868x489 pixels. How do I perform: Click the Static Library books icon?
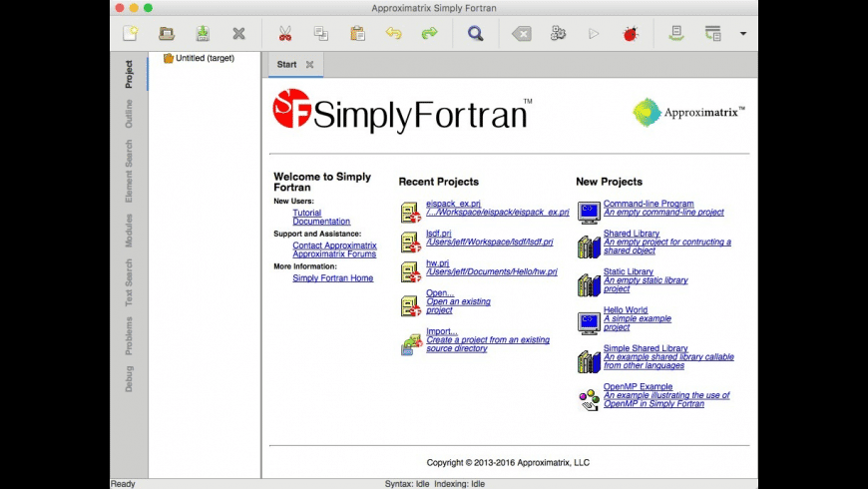(x=589, y=285)
